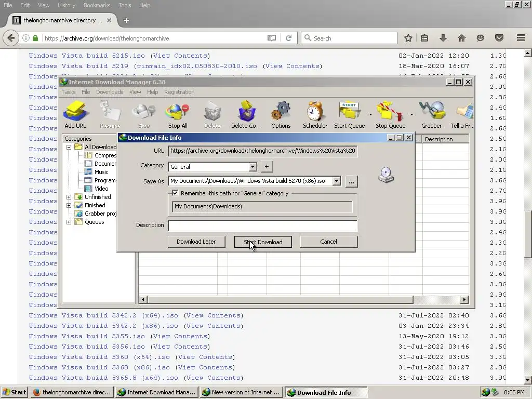532x399 pixels.
Task: Open the Category dropdown showing General
Action: pos(252,167)
